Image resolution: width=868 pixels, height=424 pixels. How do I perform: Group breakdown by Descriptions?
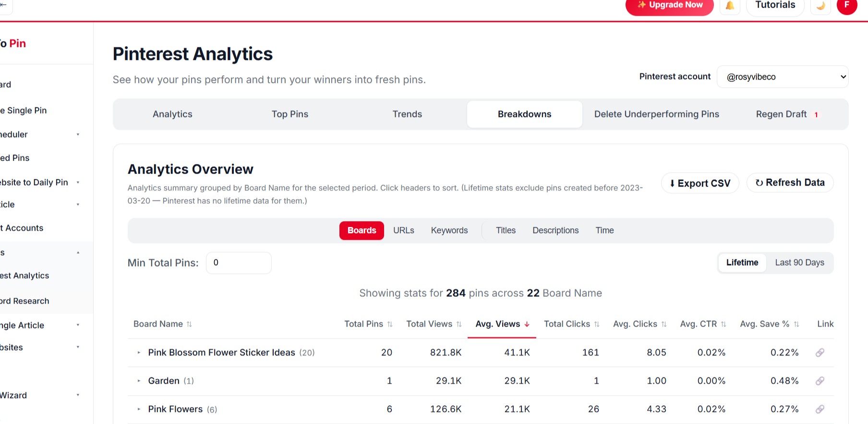click(555, 231)
